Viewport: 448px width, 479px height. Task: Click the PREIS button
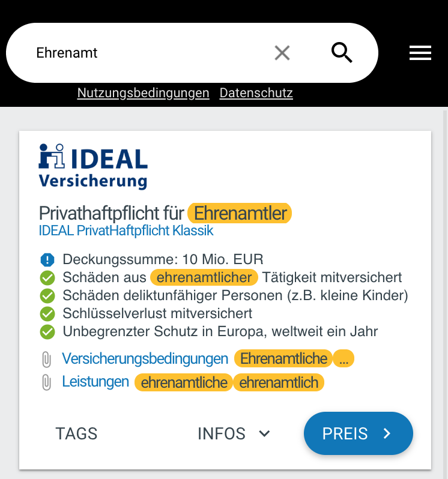click(x=358, y=433)
